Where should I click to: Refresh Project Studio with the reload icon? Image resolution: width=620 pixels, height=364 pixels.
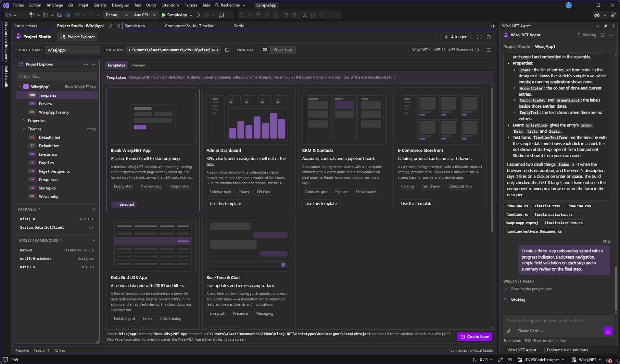pyautogui.click(x=489, y=37)
